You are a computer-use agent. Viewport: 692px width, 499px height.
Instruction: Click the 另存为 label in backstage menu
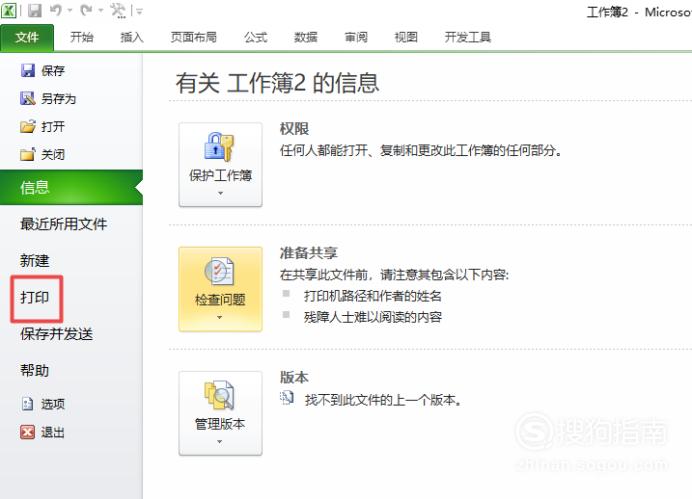[59, 98]
